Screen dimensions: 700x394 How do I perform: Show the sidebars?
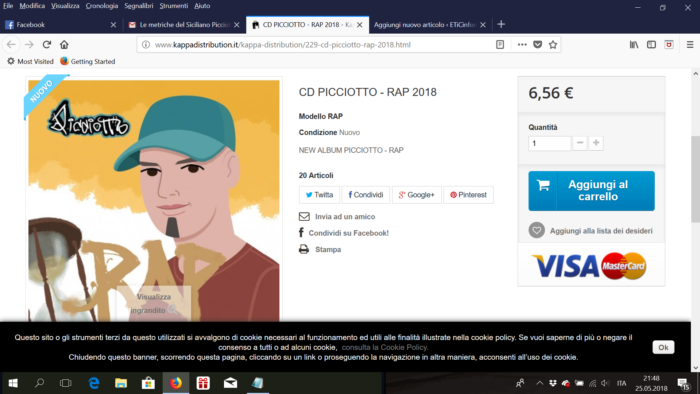(x=651, y=45)
